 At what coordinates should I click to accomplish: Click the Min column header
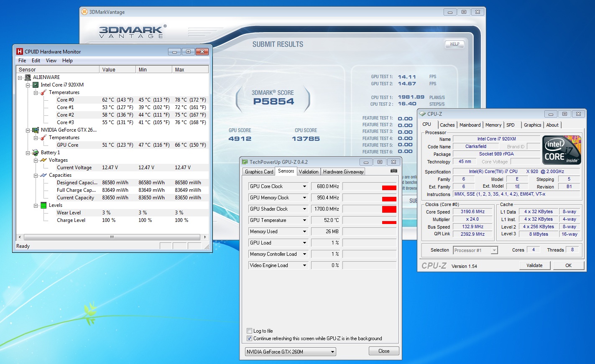click(154, 69)
